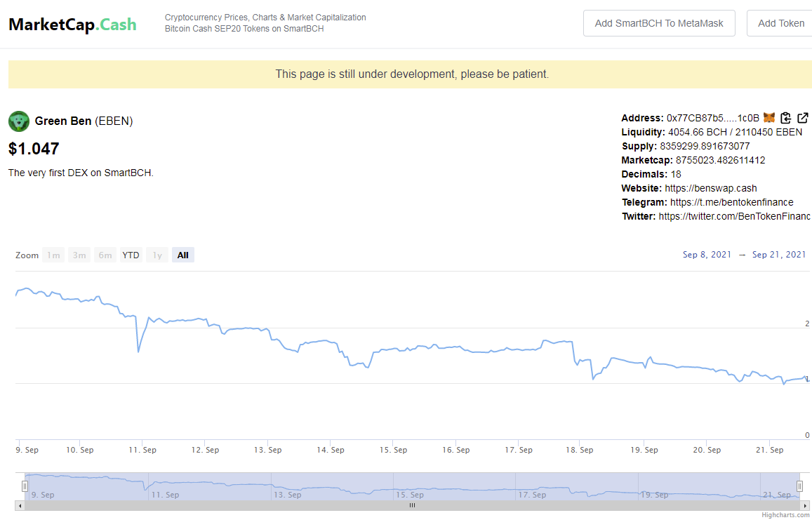Select the YTD zoom range
812x527 pixels.
pyautogui.click(x=131, y=255)
